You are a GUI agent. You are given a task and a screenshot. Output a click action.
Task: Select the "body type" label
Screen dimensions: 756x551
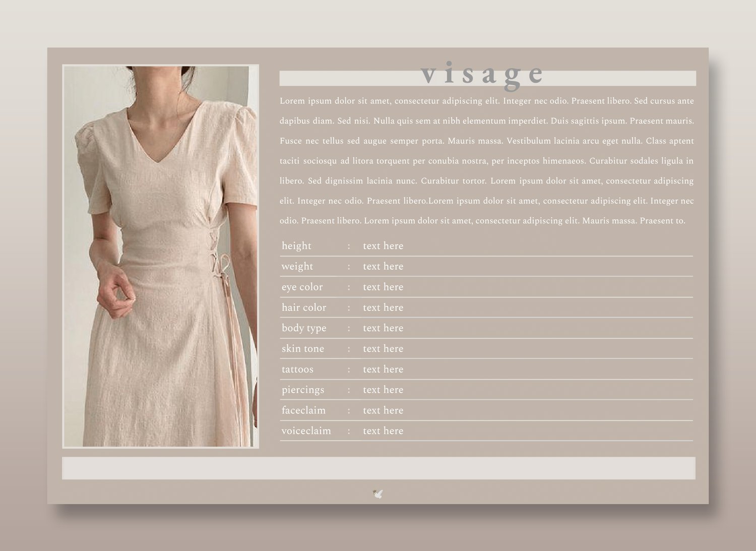tap(304, 328)
